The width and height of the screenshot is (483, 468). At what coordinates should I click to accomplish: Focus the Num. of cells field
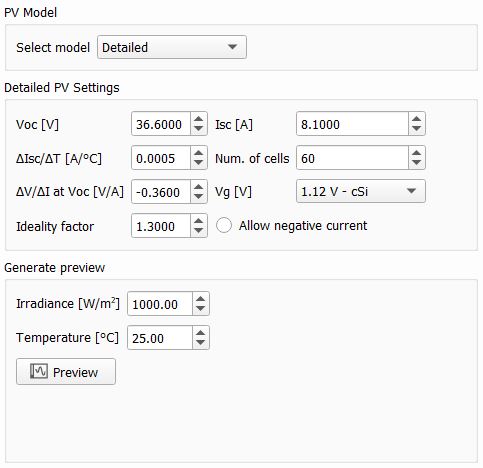(353, 158)
